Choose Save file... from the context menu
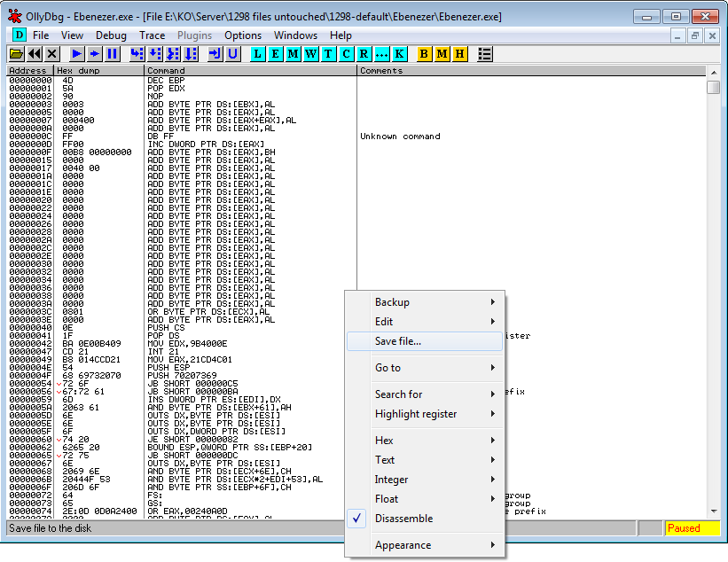728x562 pixels. (425, 341)
